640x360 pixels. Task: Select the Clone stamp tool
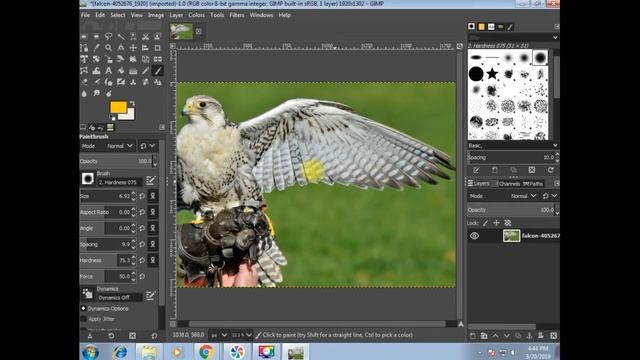(x=133, y=82)
